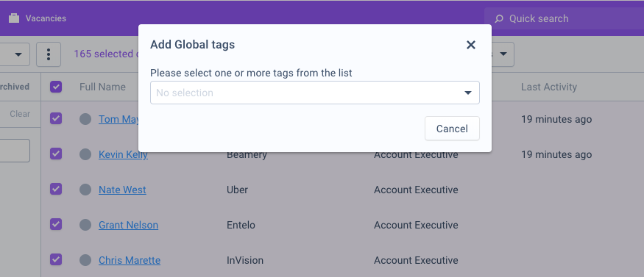This screenshot has height=277, width=644.
Task: Click the Entelo company cell
Action: click(x=241, y=226)
